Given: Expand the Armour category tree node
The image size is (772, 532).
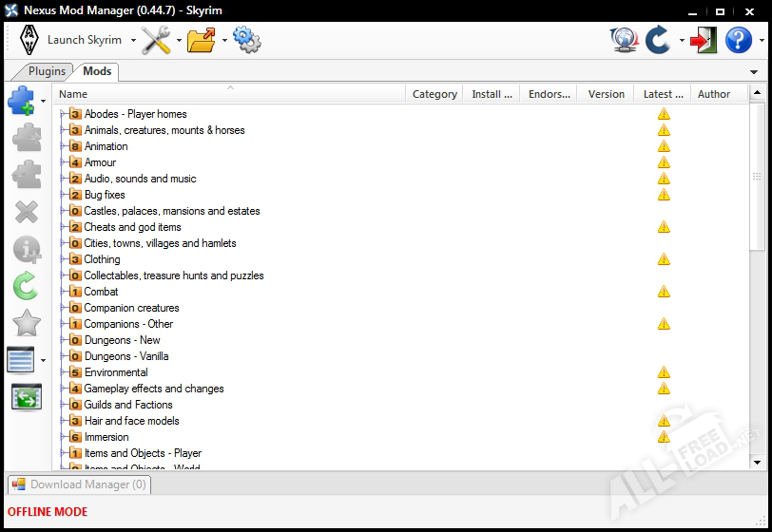Looking at the screenshot, I should 63,162.
